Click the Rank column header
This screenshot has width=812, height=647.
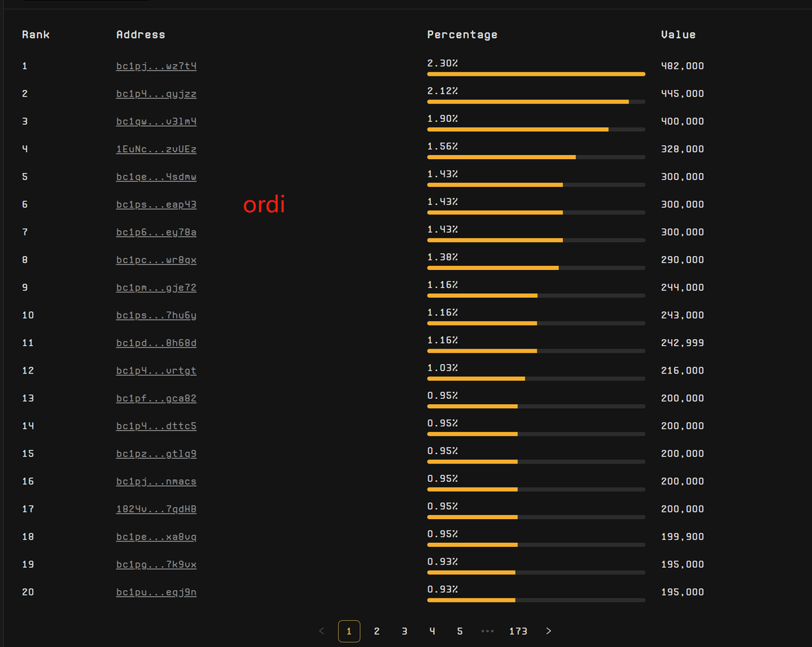point(36,35)
